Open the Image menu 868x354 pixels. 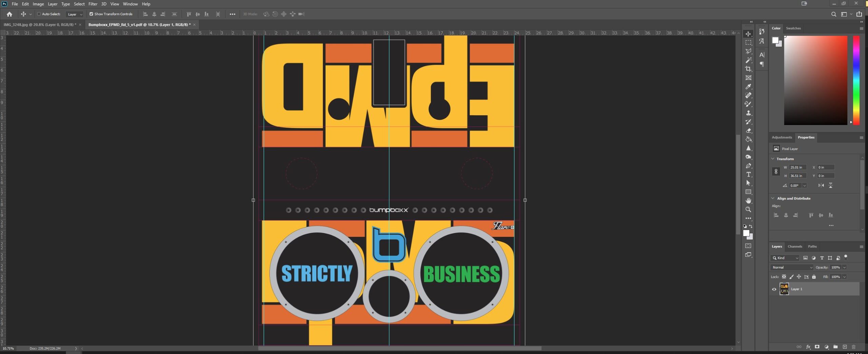38,4
